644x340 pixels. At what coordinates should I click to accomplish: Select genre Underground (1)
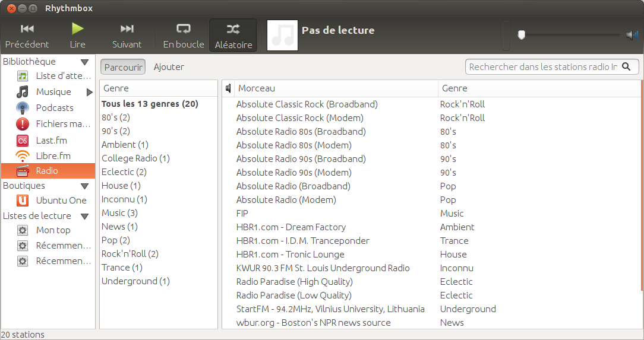point(159,281)
